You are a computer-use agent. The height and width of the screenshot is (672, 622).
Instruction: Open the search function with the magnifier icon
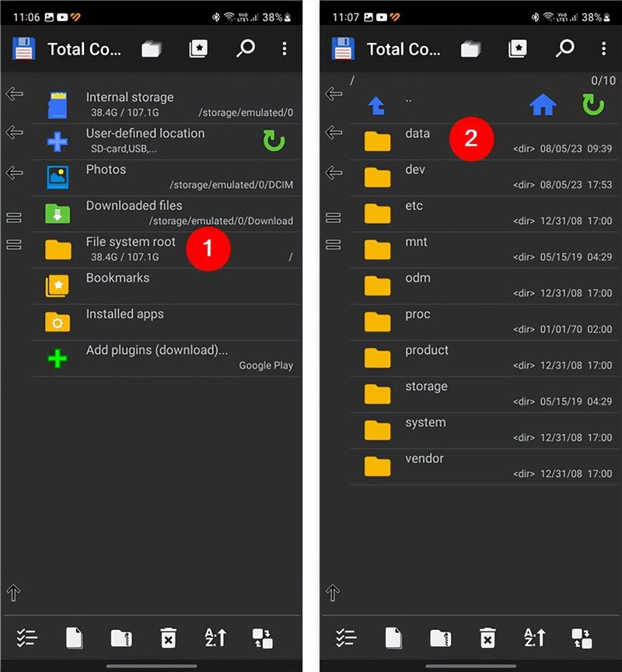[246, 48]
